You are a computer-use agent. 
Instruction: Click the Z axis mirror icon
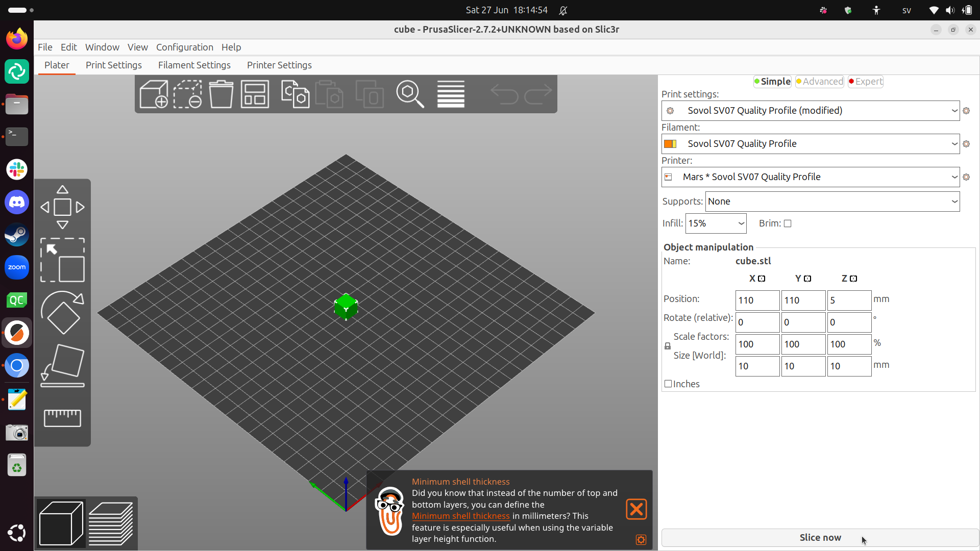[x=853, y=279]
